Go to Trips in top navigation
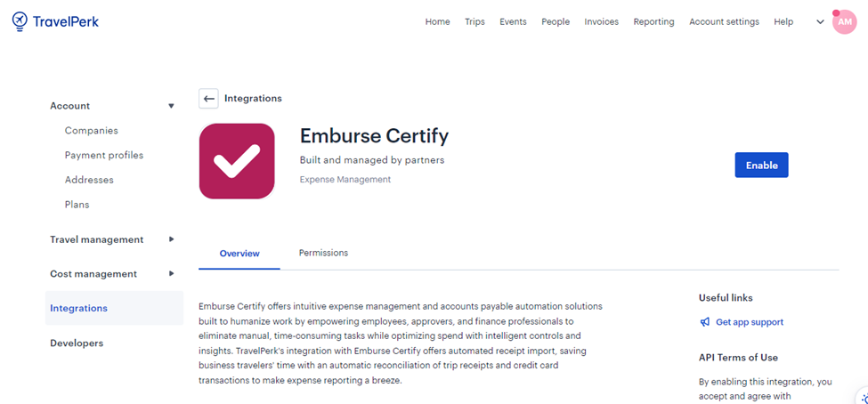Screen dimensions: 868x404 [475, 22]
